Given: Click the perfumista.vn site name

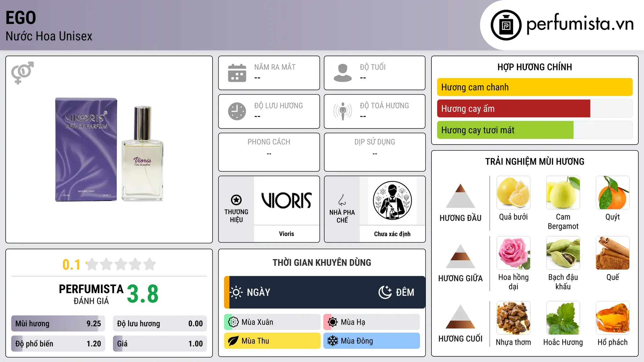Looking at the screenshot, I should tap(580, 24).
